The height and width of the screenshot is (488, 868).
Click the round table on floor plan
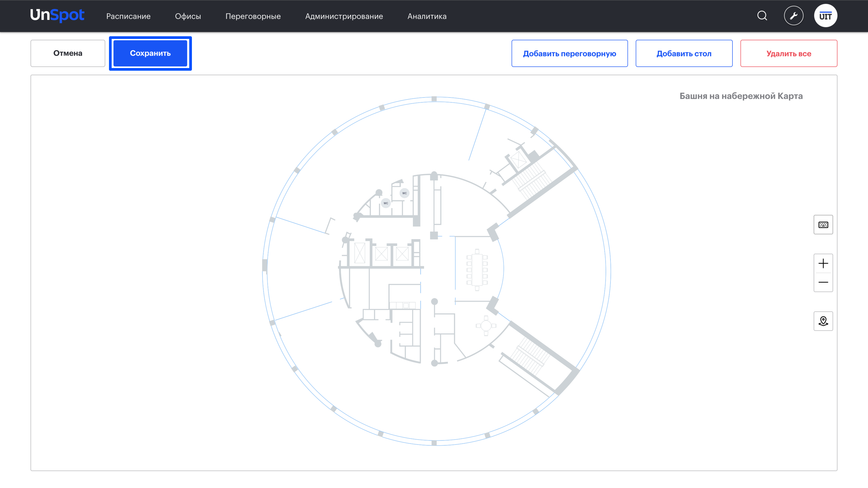pyautogui.click(x=486, y=326)
